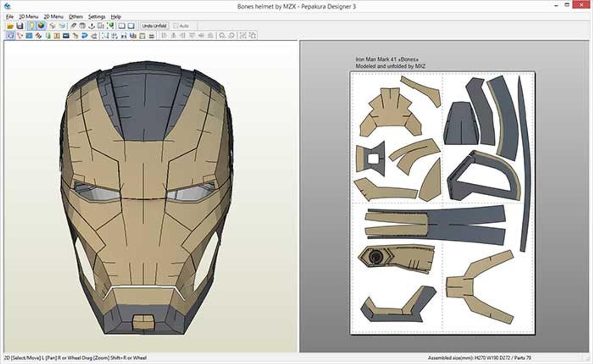Screen dimensions: 593x364
Task: Click the second rectangle window layout icon
Action: tap(131, 26)
